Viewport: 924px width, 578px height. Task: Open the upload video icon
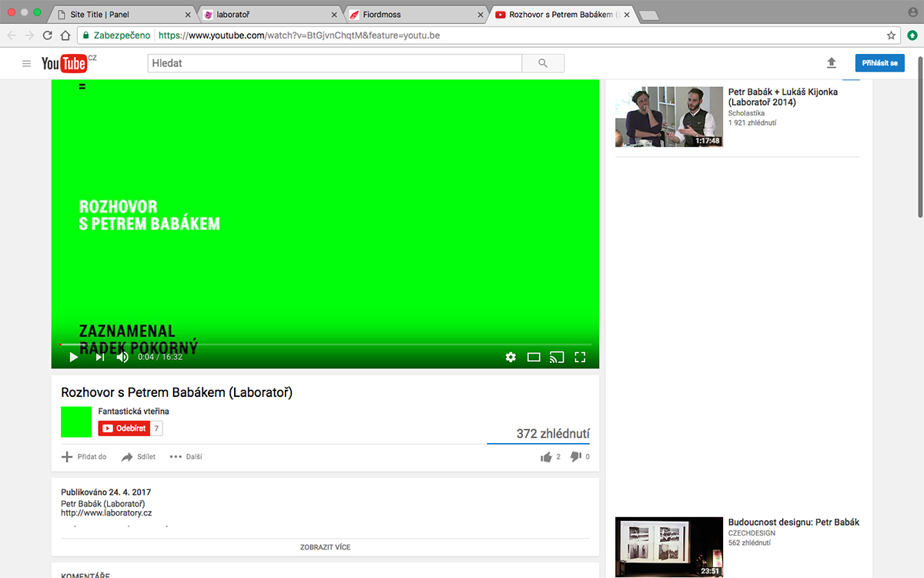(x=832, y=63)
